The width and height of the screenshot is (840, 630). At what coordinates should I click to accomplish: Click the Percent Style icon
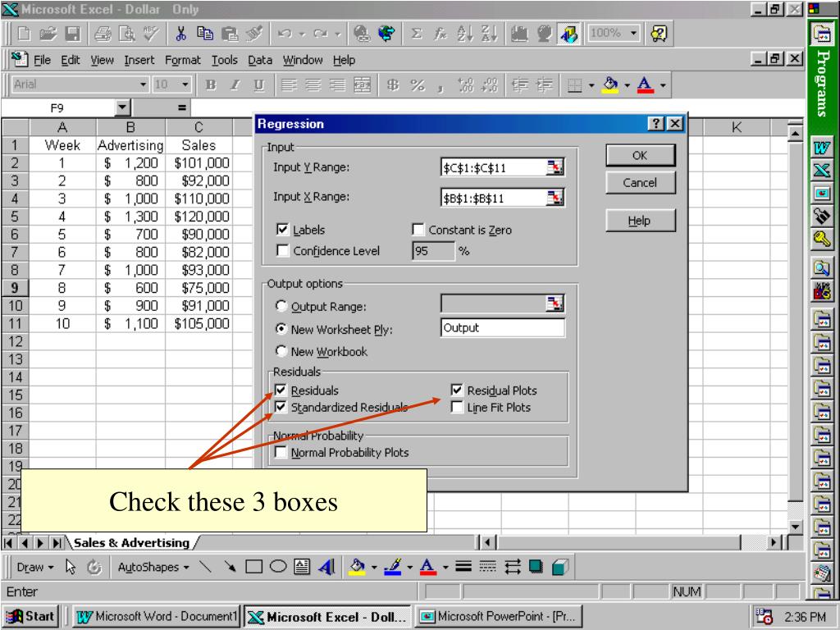418,84
